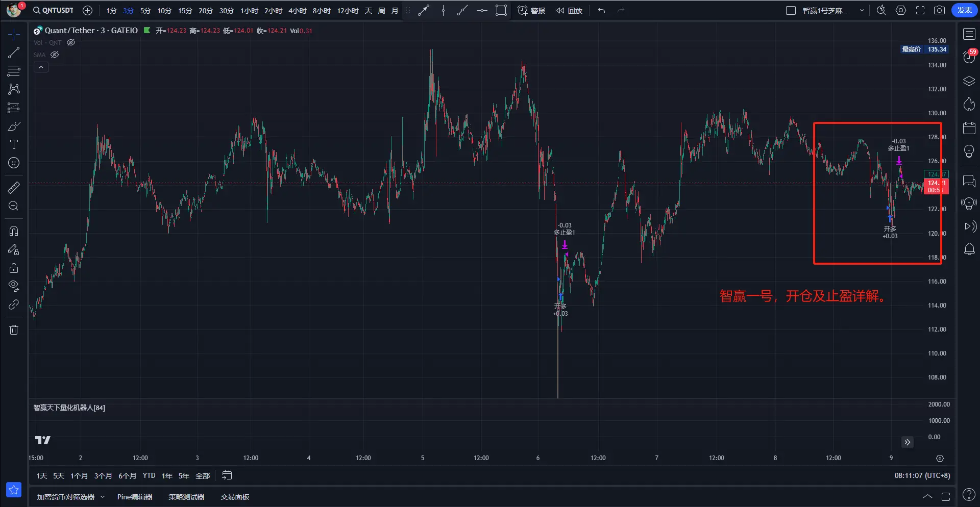Click the 智赢天下量化机器人[84] indicator label
The height and width of the screenshot is (507, 980).
pos(69,408)
